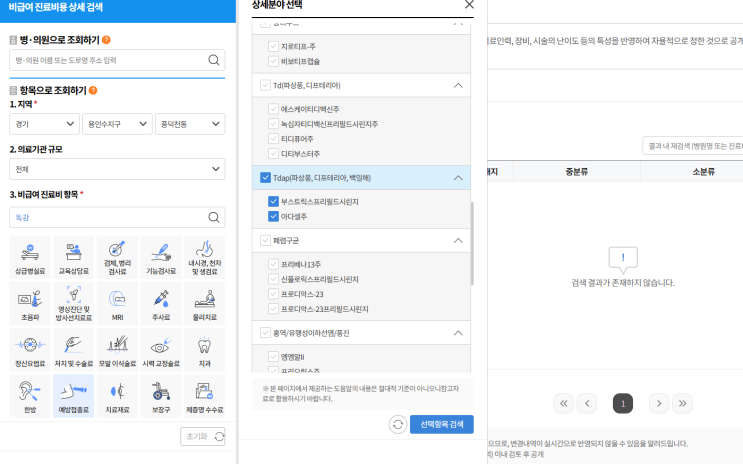Select the 보장구 wheelchair icon

(x=161, y=396)
